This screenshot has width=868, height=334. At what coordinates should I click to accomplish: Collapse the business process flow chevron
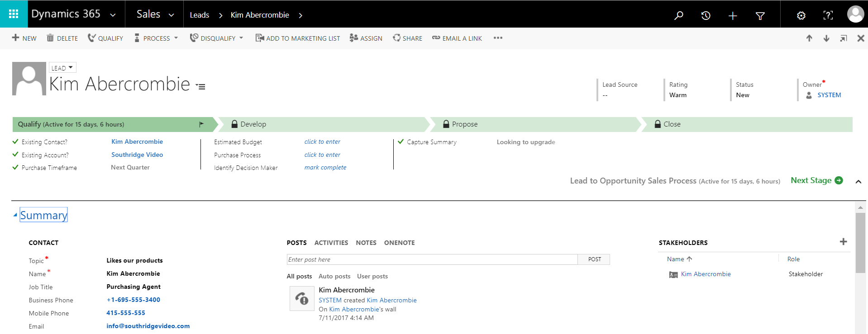[x=858, y=182]
